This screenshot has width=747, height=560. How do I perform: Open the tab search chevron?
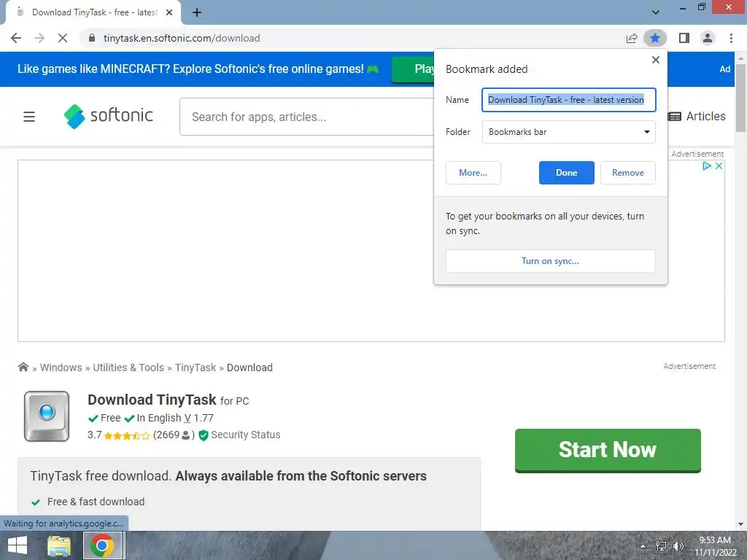coord(656,12)
